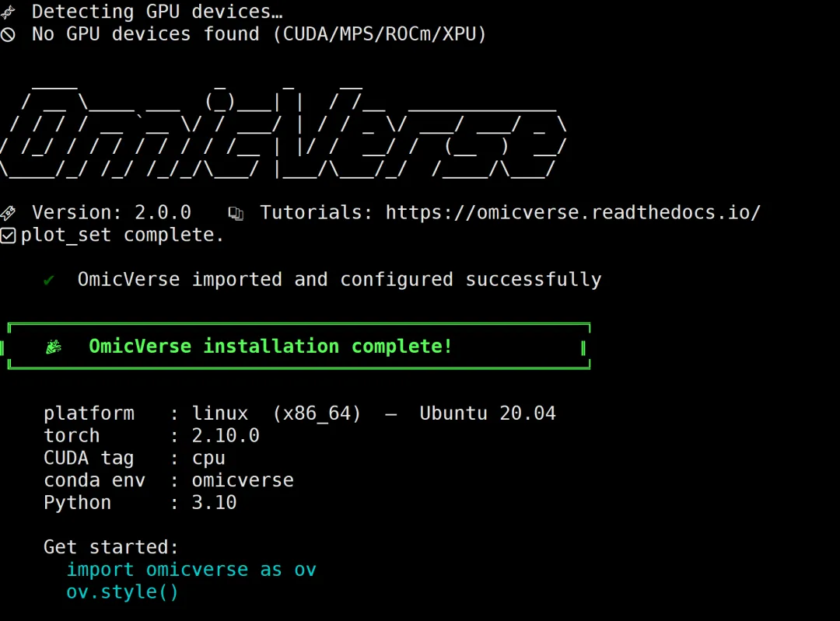Click 'ov.style()' code line
This screenshot has height=621, width=840.
click(122, 592)
